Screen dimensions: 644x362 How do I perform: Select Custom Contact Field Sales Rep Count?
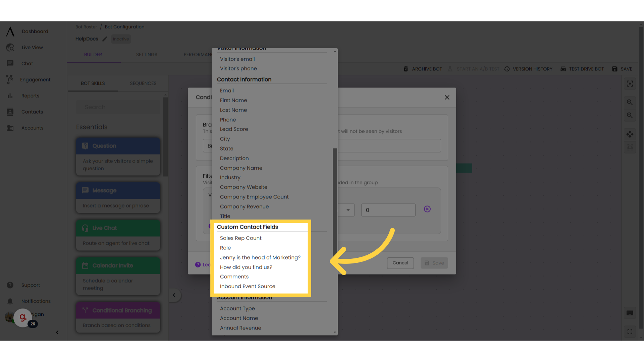(240, 238)
